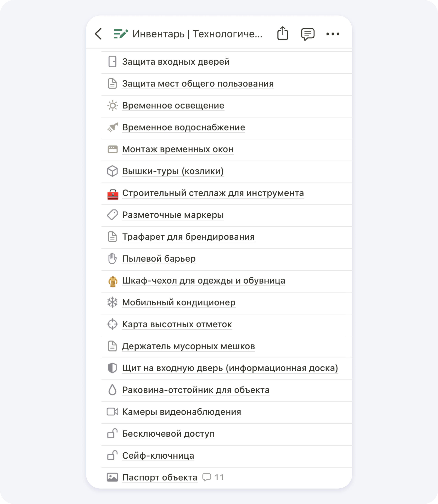This screenshot has width=438, height=504.
Task: Open Временное водоснабжение page
Action: [x=183, y=127]
